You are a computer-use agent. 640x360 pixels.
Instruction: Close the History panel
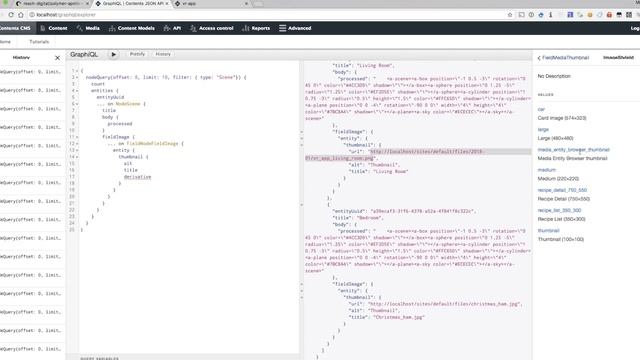(57, 58)
